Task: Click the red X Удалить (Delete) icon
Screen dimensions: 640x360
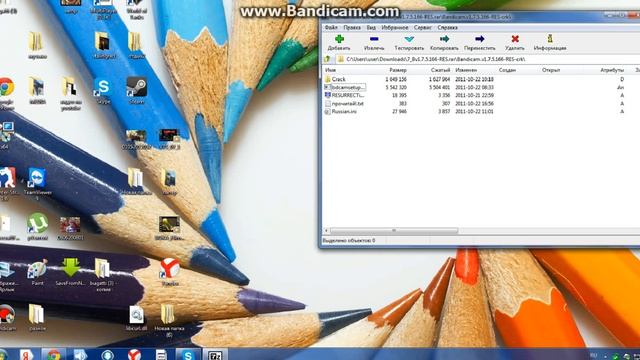Action: [515, 39]
